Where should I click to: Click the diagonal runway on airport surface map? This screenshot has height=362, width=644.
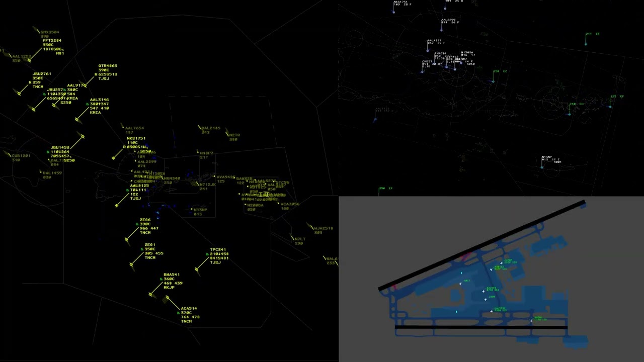pos(482,246)
